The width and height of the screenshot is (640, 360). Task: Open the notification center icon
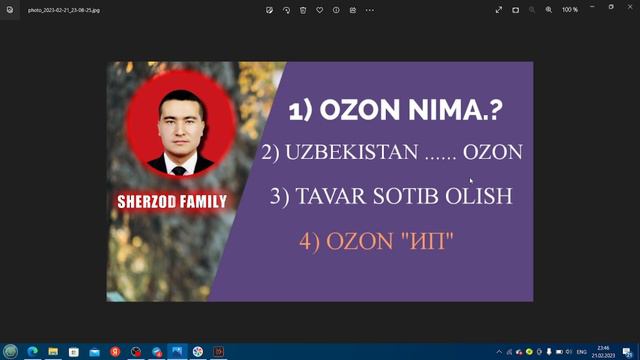coord(628,352)
